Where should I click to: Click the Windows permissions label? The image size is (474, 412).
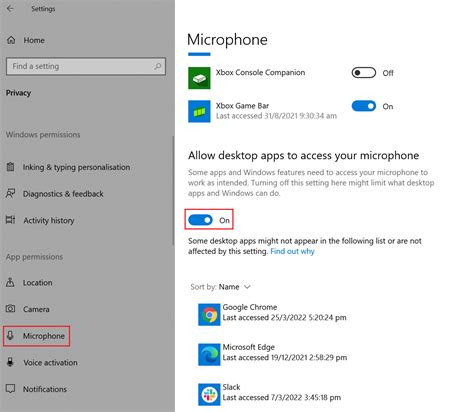tap(43, 135)
